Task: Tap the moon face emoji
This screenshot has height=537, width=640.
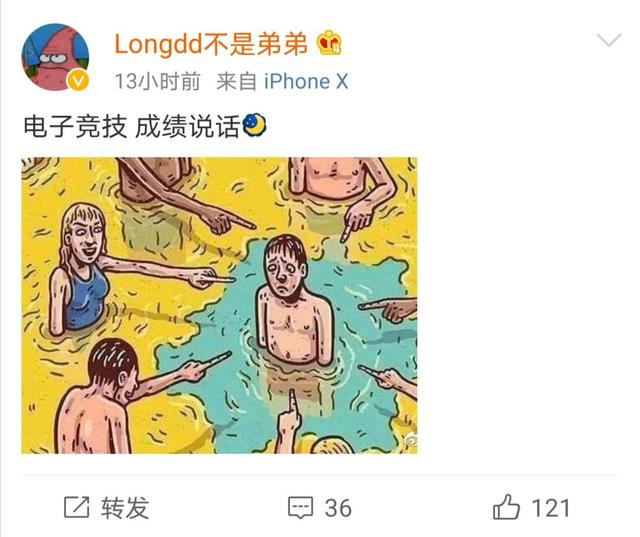Action: click(x=254, y=125)
